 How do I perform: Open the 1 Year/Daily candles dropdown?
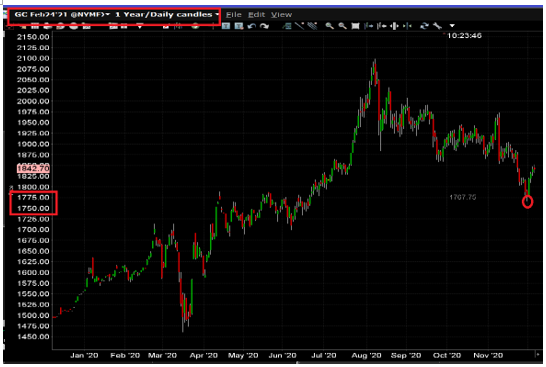click(x=167, y=15)
